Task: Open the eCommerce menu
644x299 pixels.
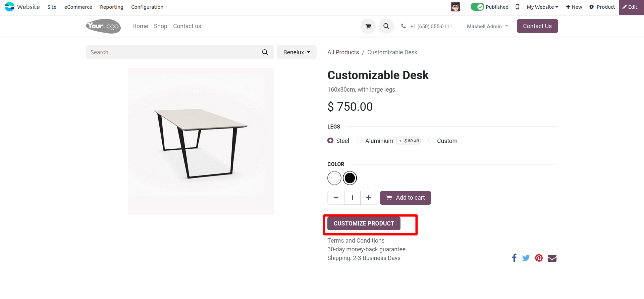Action: 78,7
